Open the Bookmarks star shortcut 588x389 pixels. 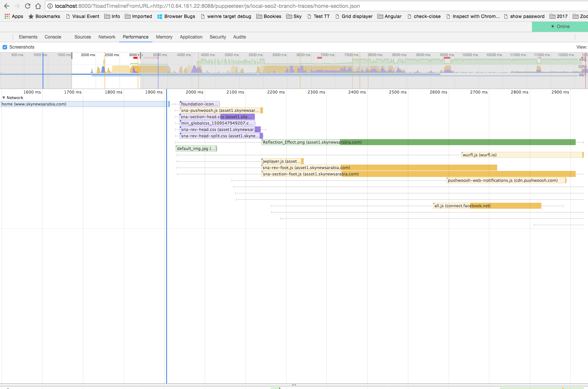44,16
